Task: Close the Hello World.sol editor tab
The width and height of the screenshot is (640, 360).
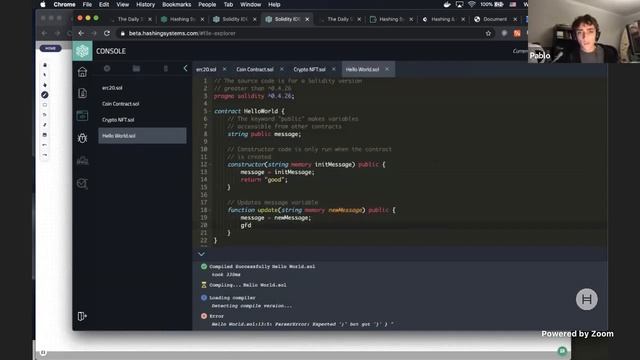Action: [387, 69]
